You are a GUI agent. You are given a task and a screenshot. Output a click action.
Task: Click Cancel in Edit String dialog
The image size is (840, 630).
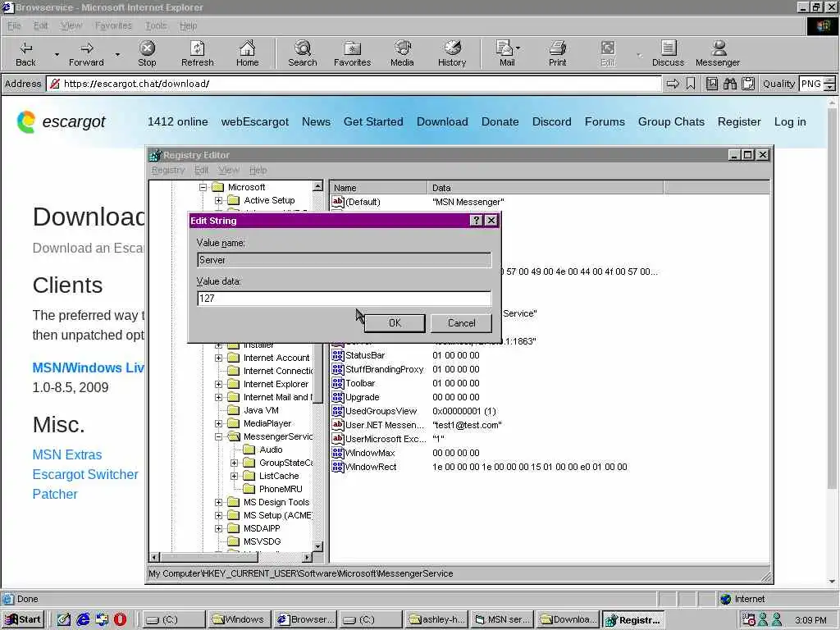461,323
